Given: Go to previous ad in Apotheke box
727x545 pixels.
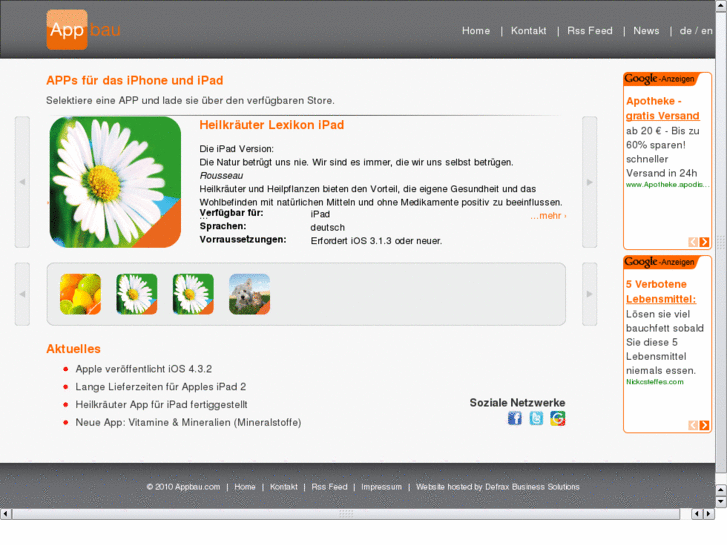Looking at the screenshot, I should (x=693, y=242).
